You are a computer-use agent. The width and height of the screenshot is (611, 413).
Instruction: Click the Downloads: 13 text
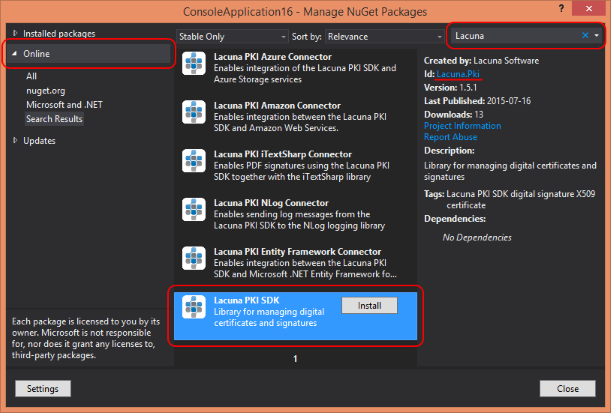(454, 115)
